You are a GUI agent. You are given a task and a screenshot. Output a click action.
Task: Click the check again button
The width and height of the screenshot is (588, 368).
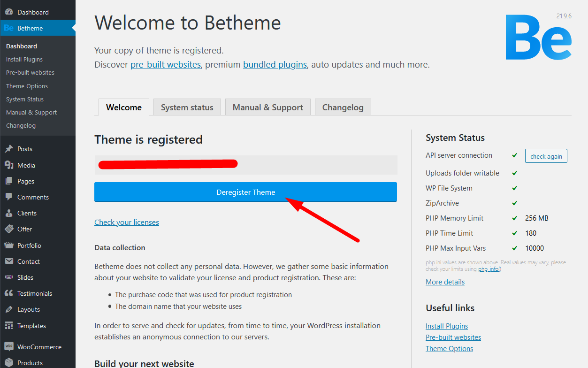(x=546, y=156)
